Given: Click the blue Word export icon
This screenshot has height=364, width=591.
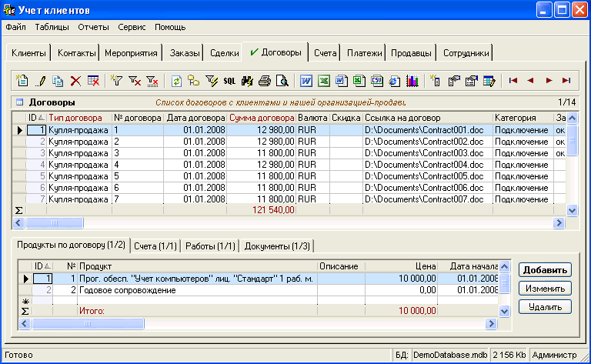Looking at the screenshot, I should click(x=306, y=80).
